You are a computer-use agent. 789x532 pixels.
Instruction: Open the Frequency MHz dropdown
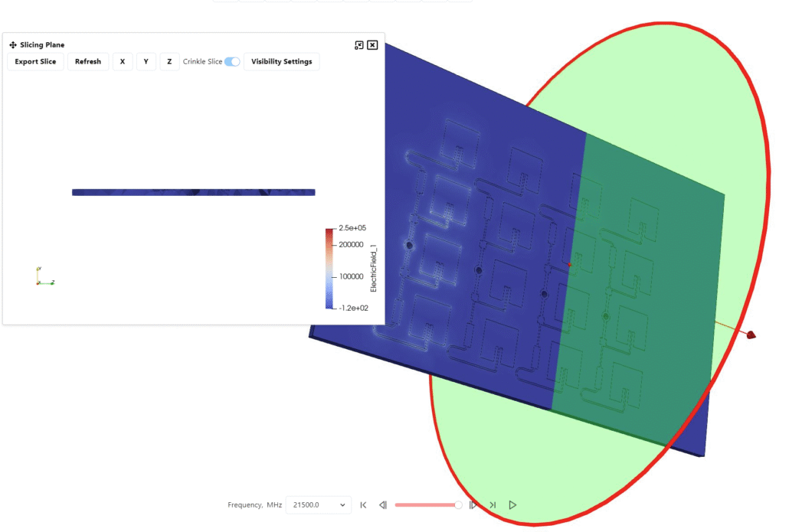pos(318,505)
